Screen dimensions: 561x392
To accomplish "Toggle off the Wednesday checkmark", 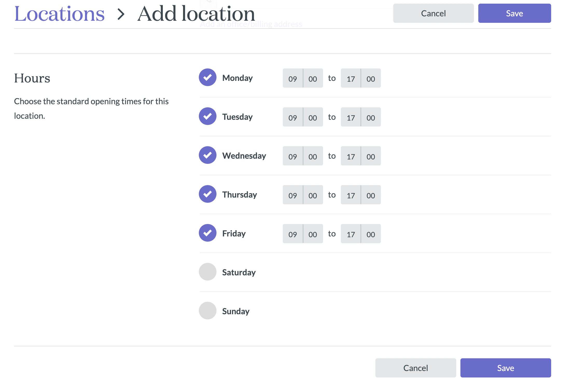I will (207, 155).
